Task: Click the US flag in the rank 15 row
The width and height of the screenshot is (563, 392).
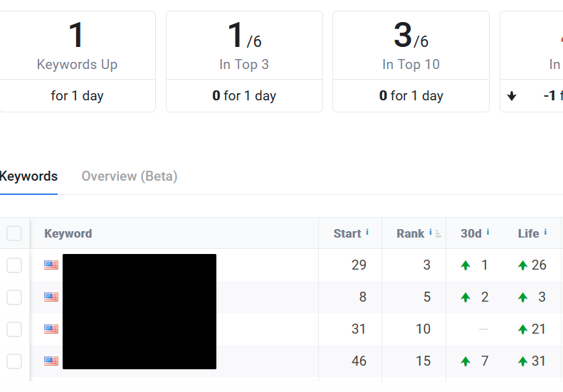Action: [x=51, y=361]
